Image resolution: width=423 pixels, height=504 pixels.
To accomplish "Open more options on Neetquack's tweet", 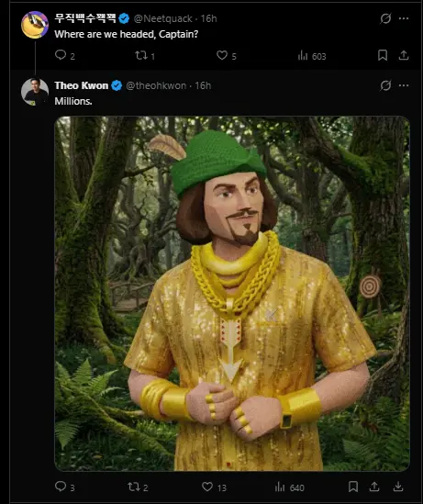I will coord(404,18).
